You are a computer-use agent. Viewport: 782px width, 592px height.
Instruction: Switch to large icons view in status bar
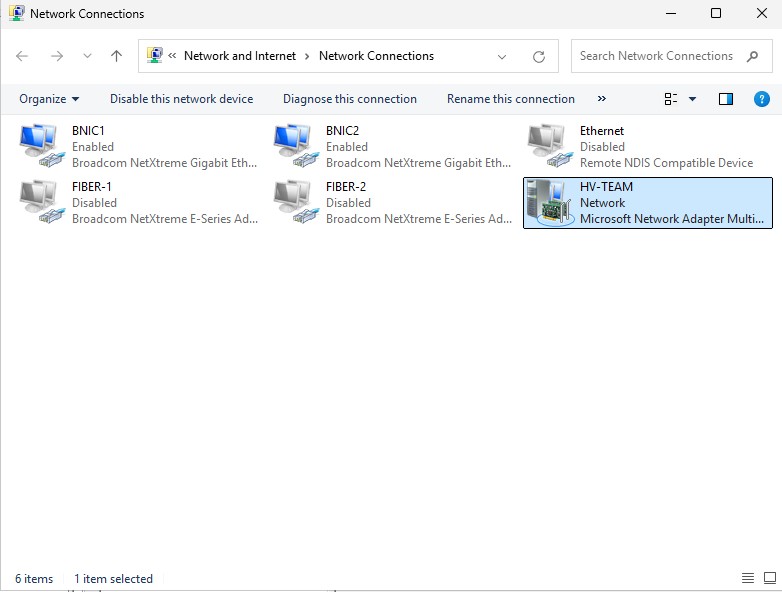coord(768,578)
